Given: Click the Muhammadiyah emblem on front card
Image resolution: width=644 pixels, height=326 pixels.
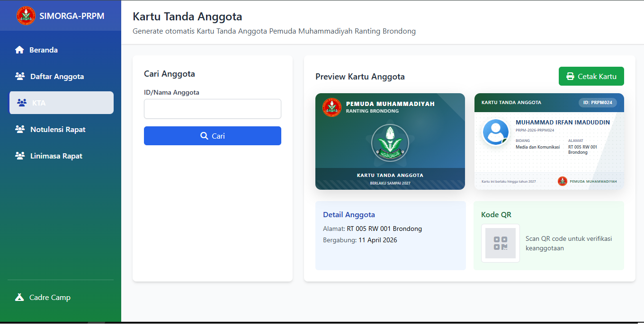Looking at the screenshot, I should pyautogui.click(x=390, y=143).
